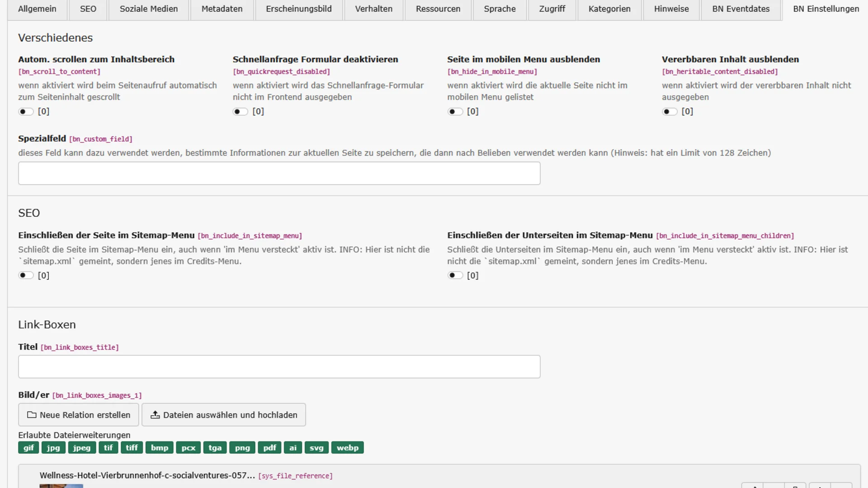Click the png extension badge

[242, 448]
